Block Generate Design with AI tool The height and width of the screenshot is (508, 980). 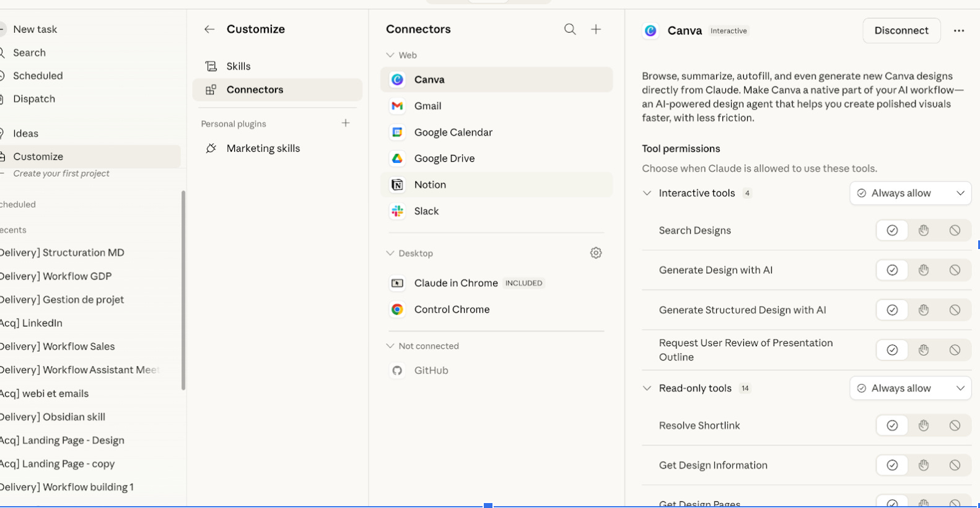[x=955, y=270]
